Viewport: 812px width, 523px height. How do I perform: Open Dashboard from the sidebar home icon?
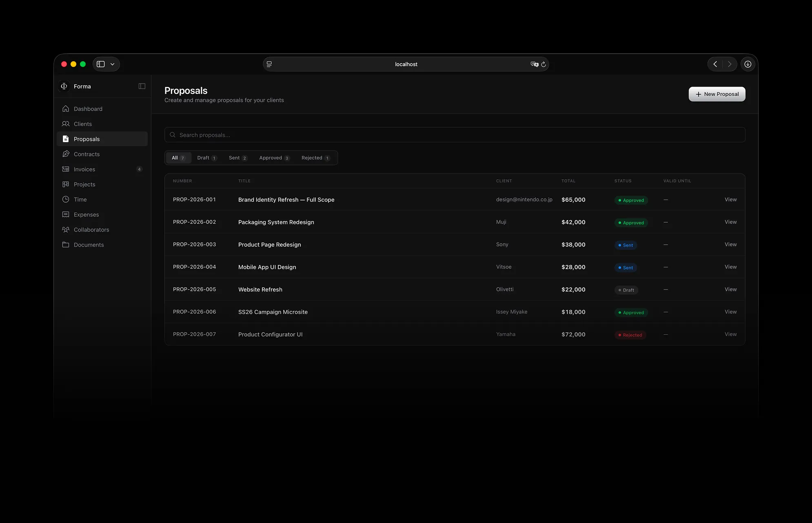[x=66, y=109]
